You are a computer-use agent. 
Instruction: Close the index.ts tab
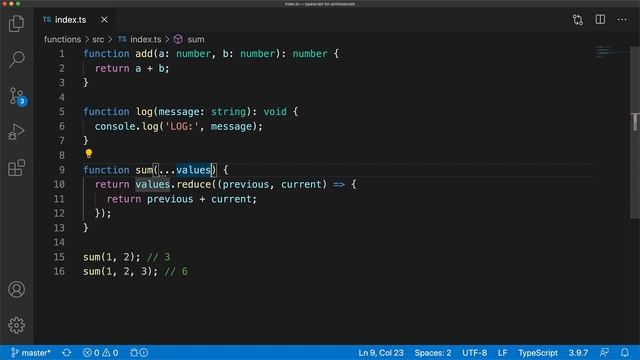(104, 20)
